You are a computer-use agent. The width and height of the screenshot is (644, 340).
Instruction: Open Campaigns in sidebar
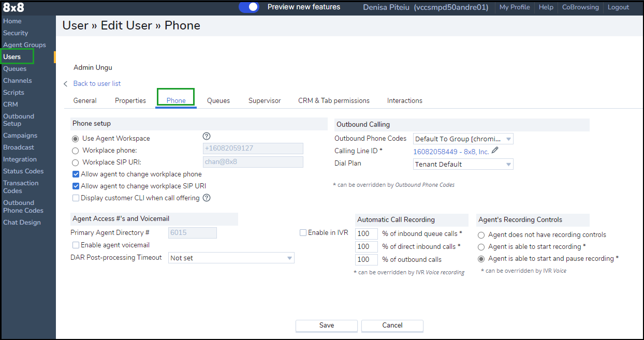pos(20,136)
